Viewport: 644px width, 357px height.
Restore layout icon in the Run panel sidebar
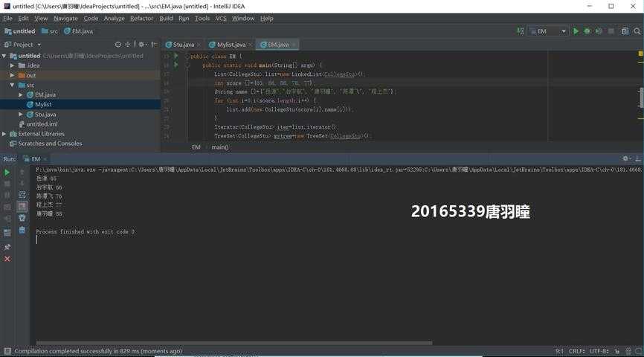click(x=7, y=233)
